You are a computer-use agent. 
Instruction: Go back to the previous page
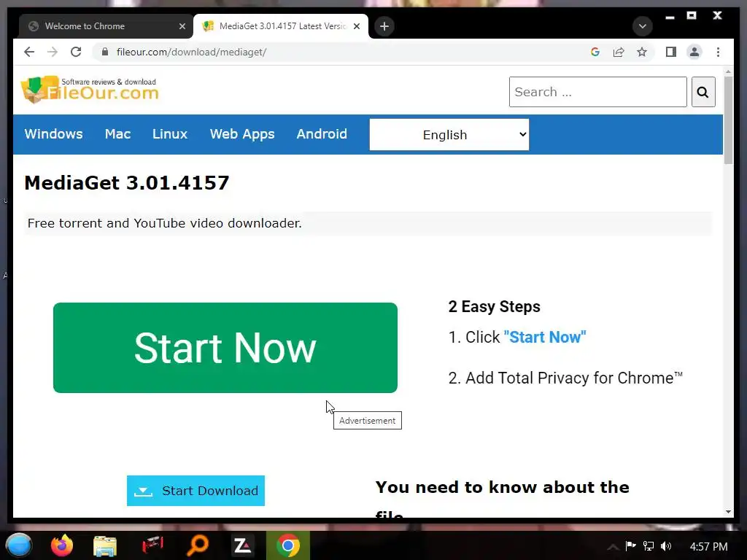(29, 52)
